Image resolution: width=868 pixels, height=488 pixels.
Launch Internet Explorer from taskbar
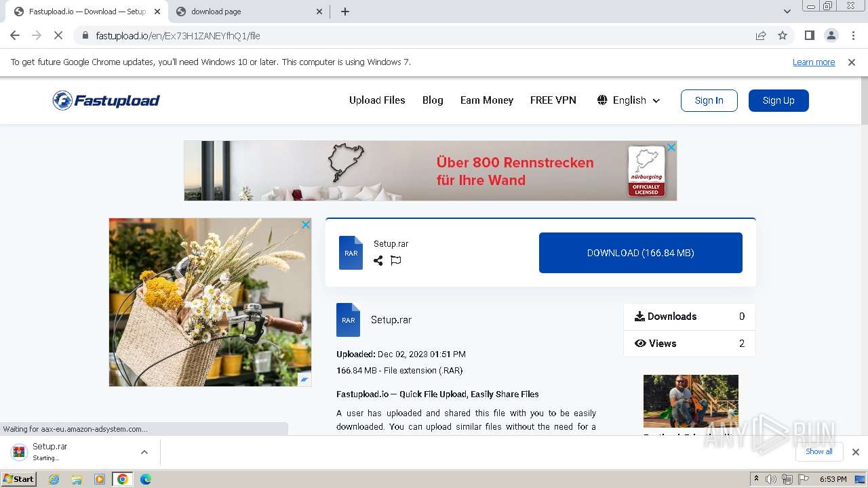pyautogui.click(x=54, y=479)
